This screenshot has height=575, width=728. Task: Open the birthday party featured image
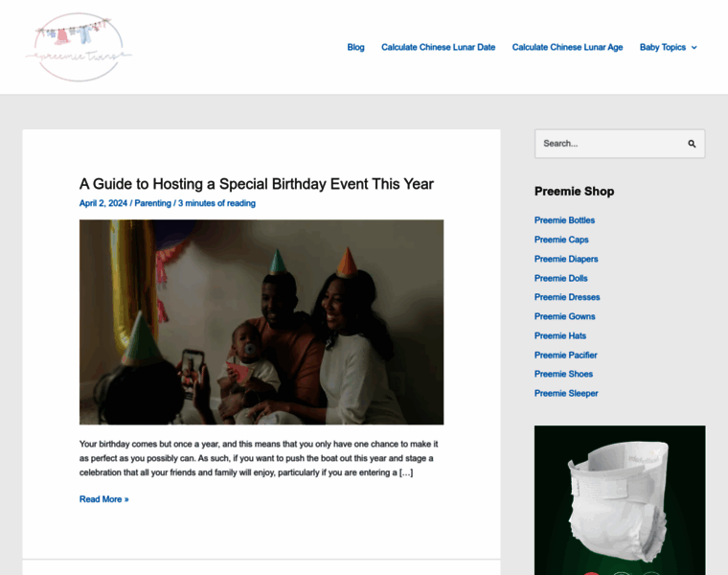pos(262,322)
